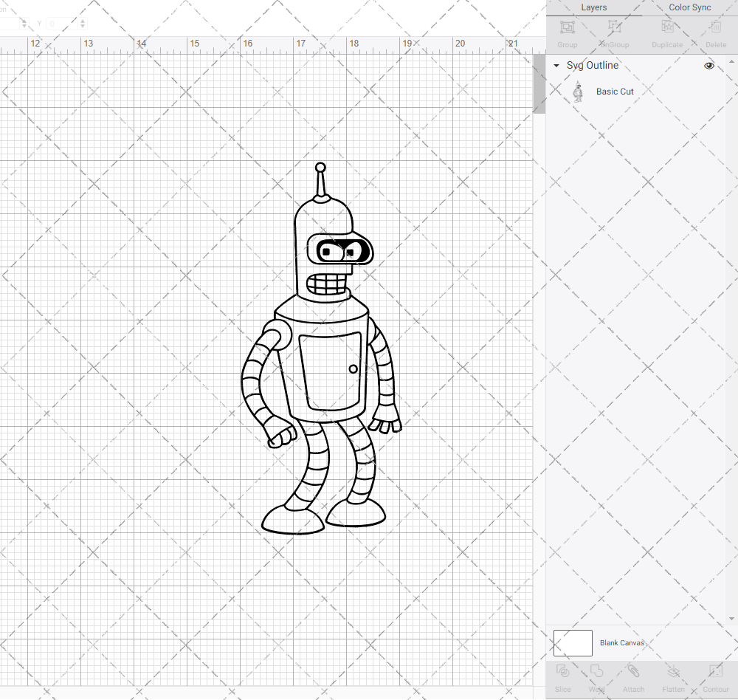Collapse the Svg Outline layer group
Viewport: 738px width, 700px height.
pyautogui.click(x=556, y=65)
